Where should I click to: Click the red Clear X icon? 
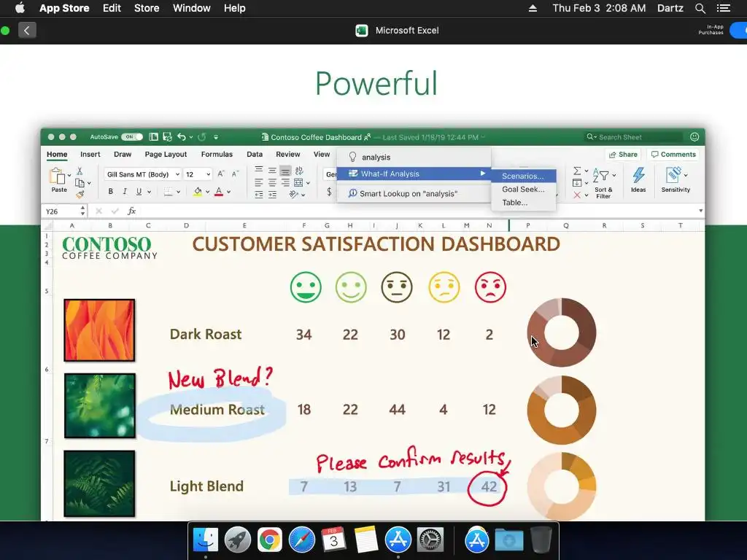(x=577, y=195)
